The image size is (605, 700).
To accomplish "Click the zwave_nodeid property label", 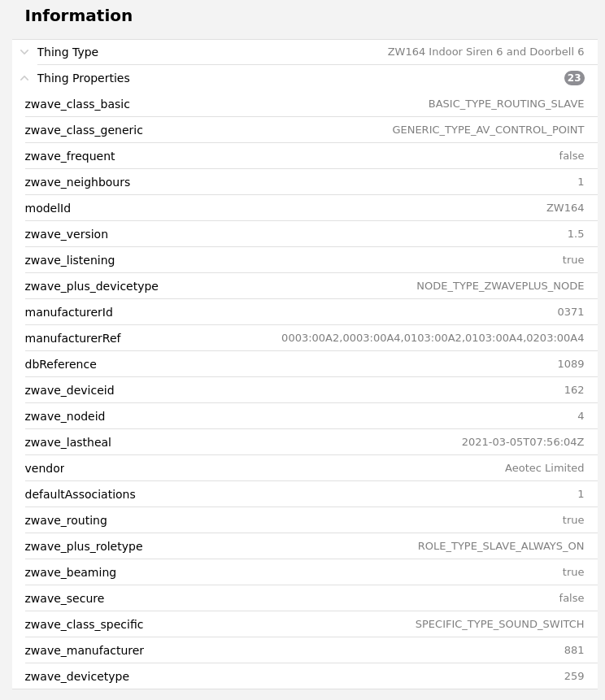I will [x=65, y=416].
